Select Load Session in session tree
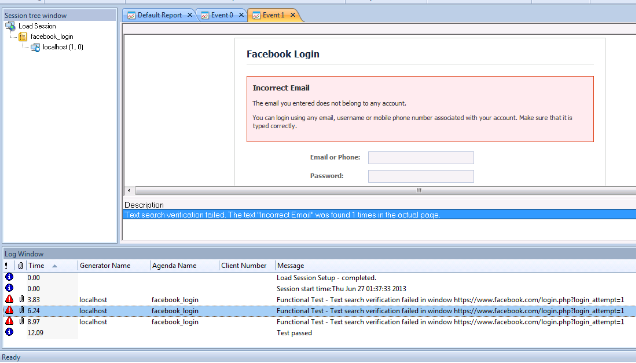The width and height of the screenshot is (636, 363). [x=37, y=26]
